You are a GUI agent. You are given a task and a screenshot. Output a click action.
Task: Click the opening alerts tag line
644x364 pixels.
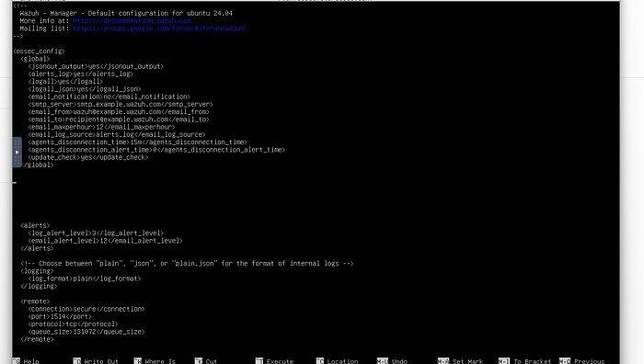coord(35,226)
